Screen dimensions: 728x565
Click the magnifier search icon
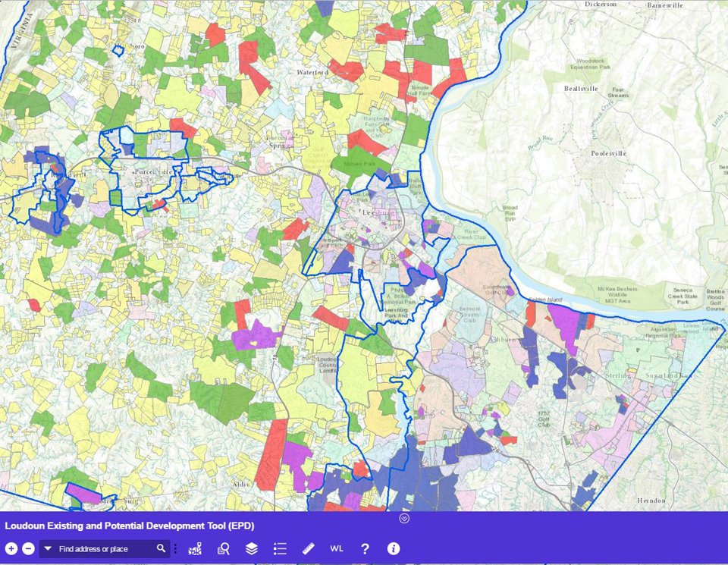161,548
